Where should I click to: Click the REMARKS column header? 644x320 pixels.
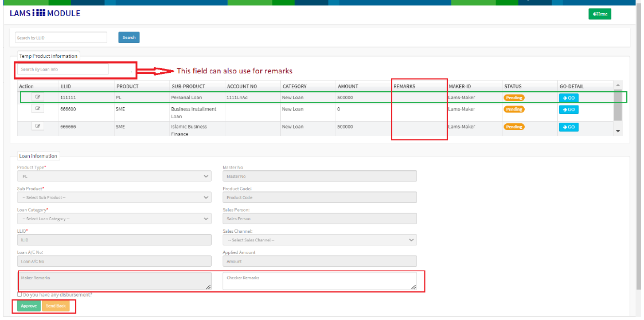(404, 87)
